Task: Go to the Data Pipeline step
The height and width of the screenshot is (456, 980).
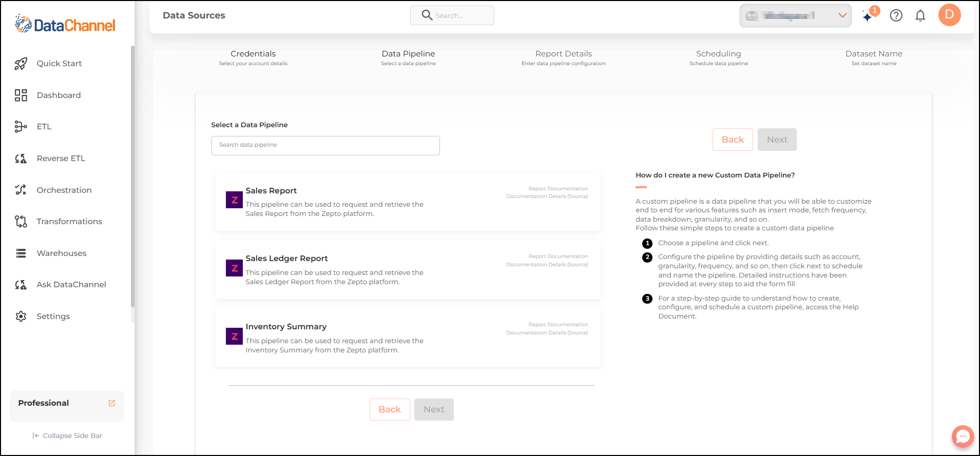Action: coord(408,58)
